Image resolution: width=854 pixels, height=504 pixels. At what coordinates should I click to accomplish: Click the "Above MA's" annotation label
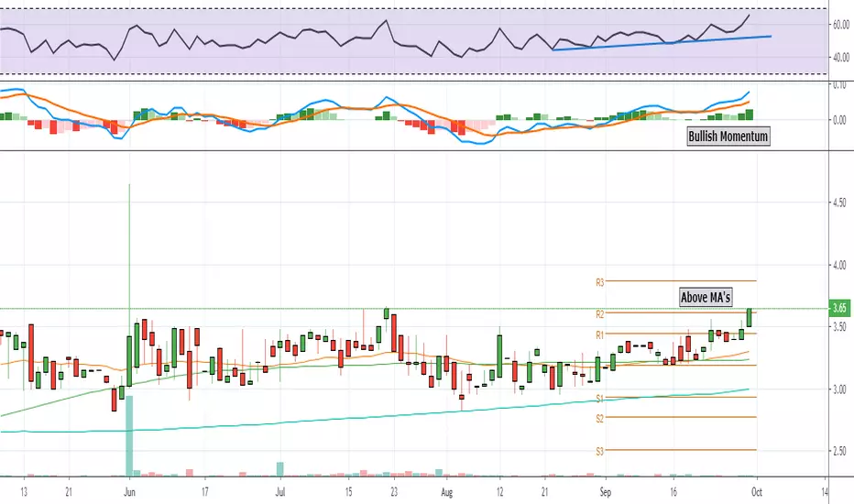pos(706,297)
